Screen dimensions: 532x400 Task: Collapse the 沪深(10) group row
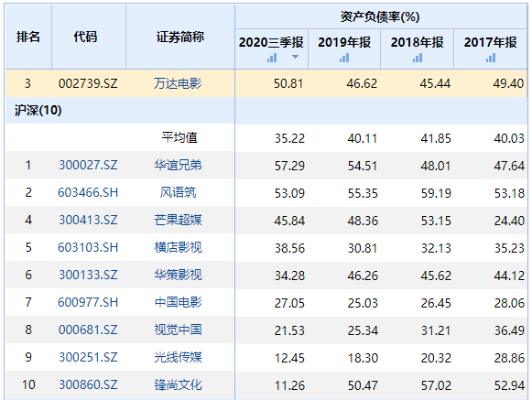pos(38,110)
